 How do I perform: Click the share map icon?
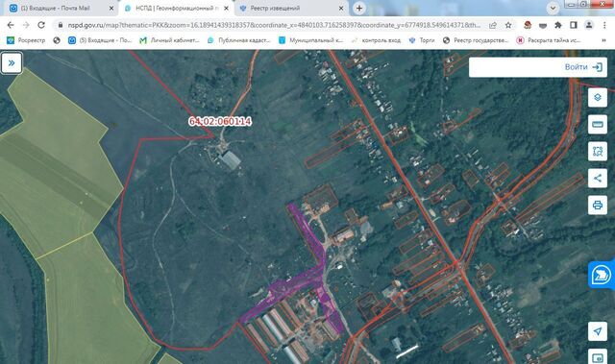[598, 179]
